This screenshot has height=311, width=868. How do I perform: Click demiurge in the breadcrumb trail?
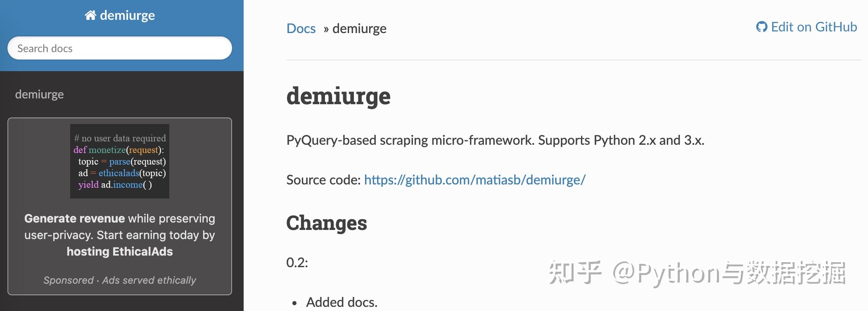click(359, 29)
